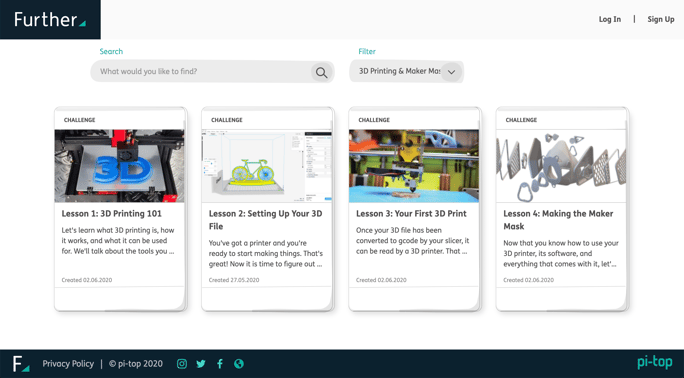Open the bicycle slicer thumbnail of Lesson 2
Screen dimensions: 684x378
coord(267,166)
